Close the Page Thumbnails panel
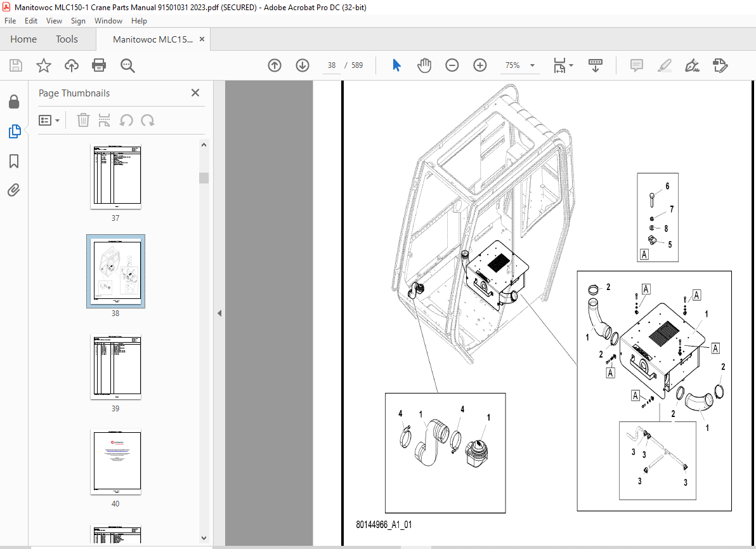The width and height of the screenshot is (756, 549). [195, 93]
